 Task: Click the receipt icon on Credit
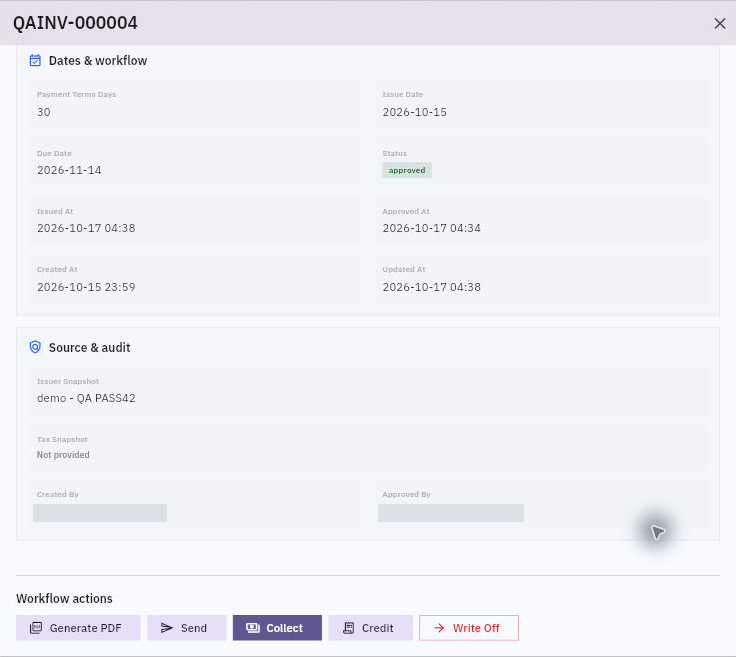click(x=348, y=628)
